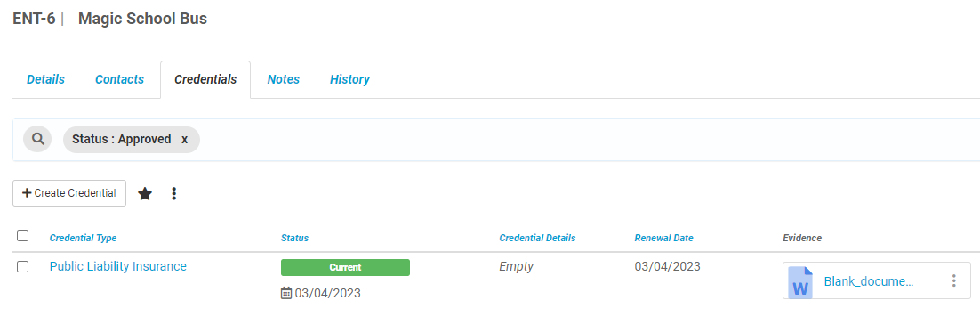
Task: Go to the Notes tab
Action: [x=283, y=79]
